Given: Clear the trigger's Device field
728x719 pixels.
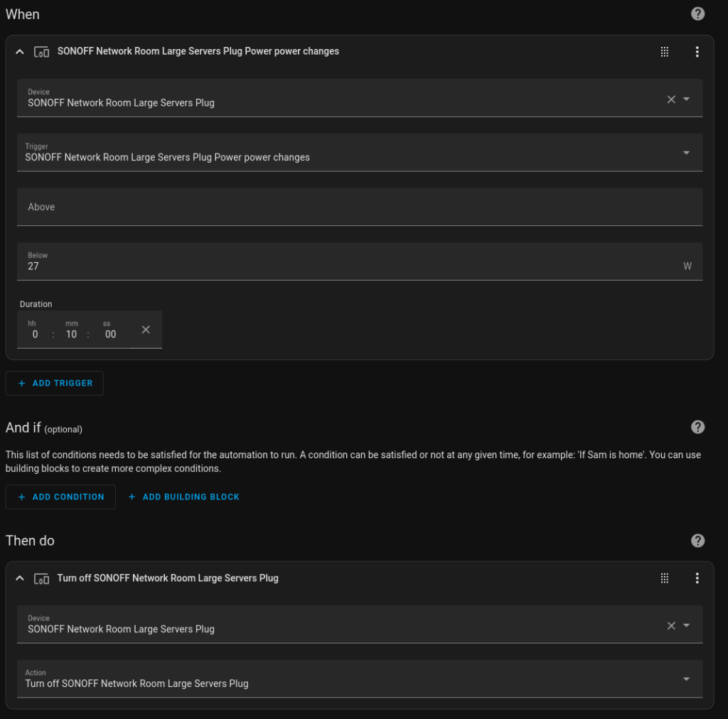Looking at the screenshot, I should (671, 99).
